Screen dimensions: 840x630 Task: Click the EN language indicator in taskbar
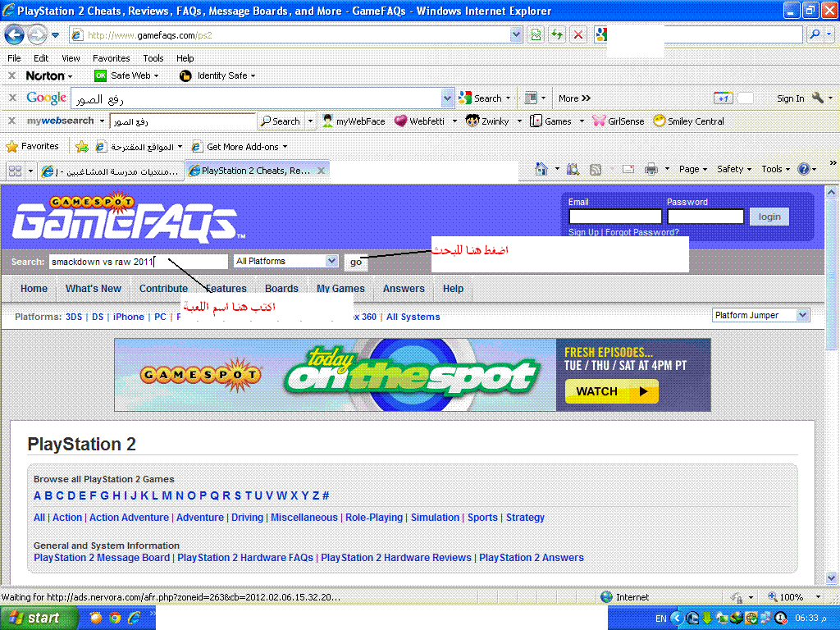click(x=661, y=619)
